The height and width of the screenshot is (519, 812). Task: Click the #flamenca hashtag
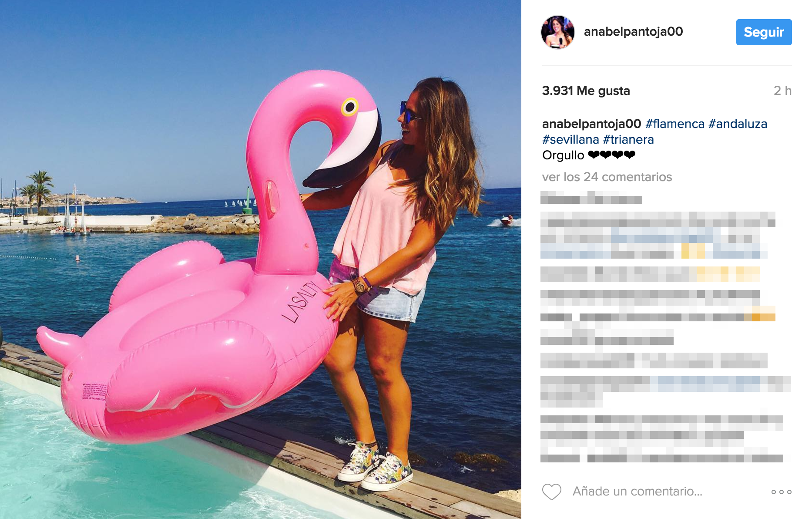(675, 124)
